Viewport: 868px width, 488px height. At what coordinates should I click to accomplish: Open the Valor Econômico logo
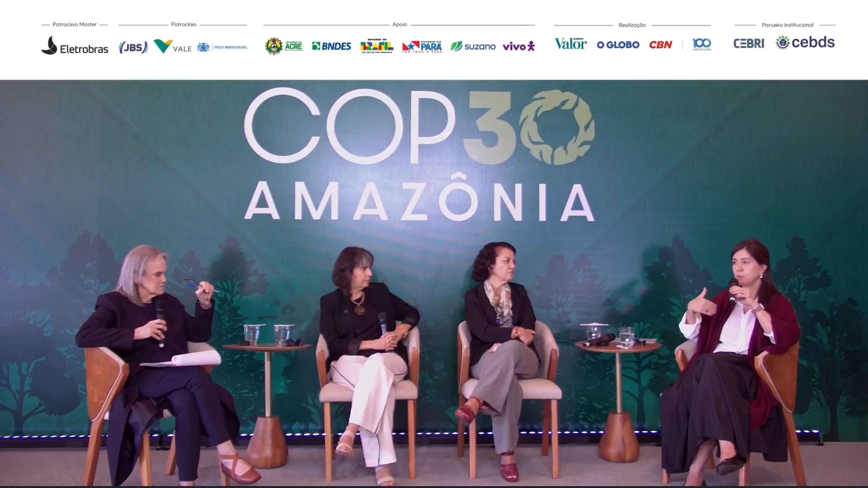(571, 44)
